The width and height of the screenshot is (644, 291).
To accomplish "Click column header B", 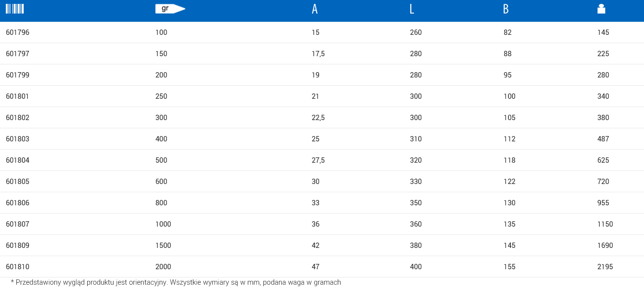I will (506, 9).
